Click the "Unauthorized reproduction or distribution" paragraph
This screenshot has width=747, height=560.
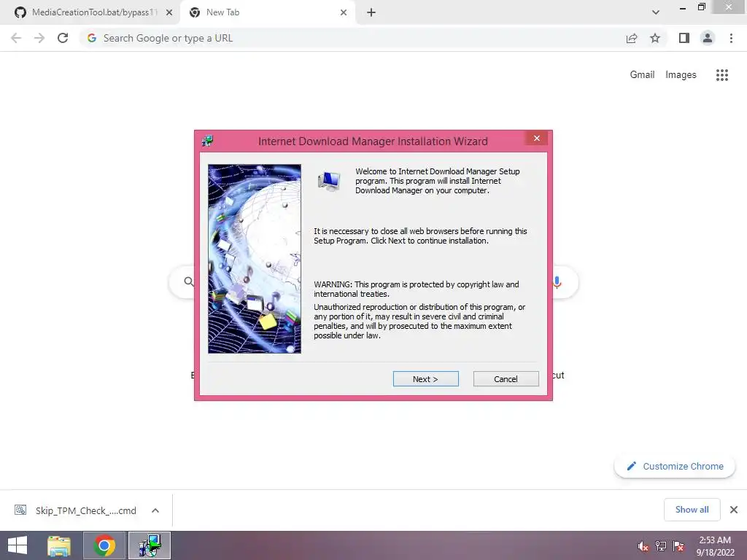coord(419,322)
